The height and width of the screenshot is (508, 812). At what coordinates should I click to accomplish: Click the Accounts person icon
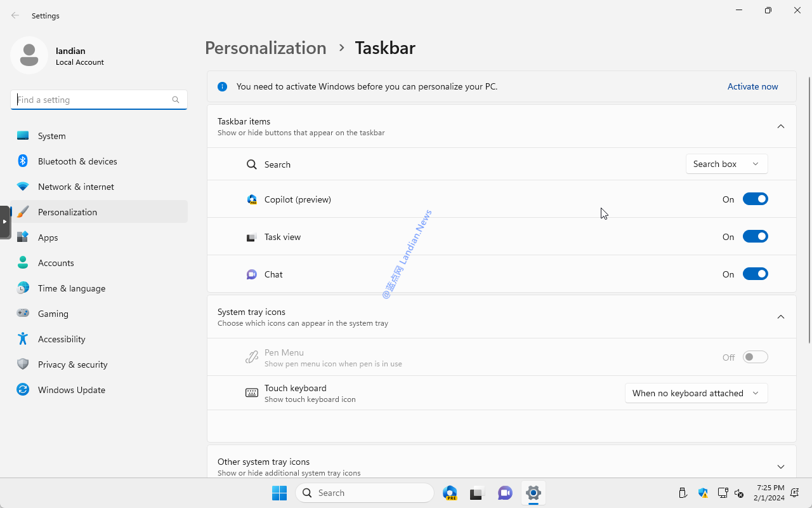[x=23, y=263]
